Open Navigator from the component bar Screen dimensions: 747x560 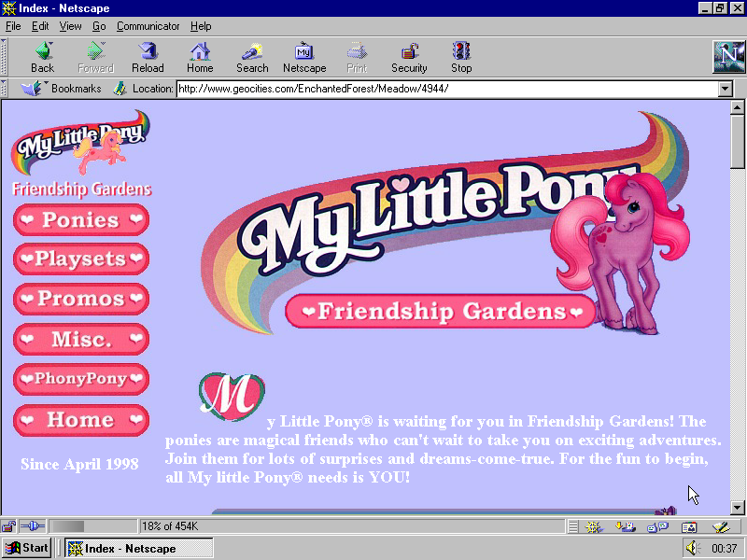[593, 526]
